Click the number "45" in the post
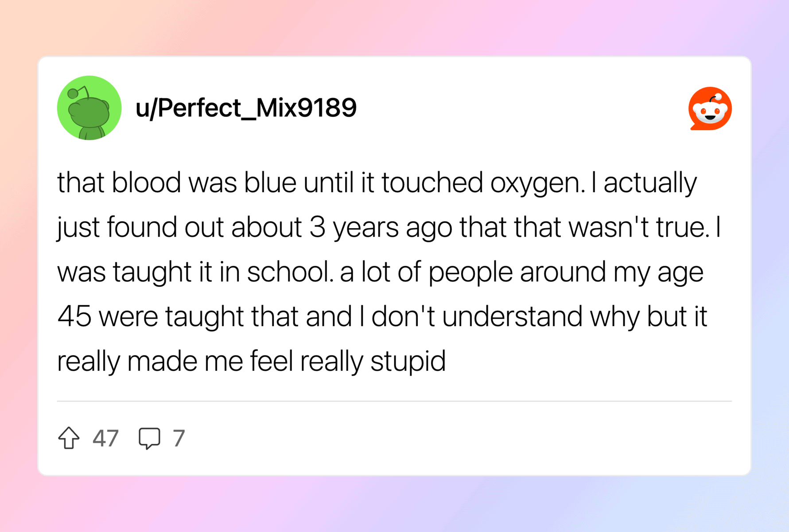 (74, 316)
